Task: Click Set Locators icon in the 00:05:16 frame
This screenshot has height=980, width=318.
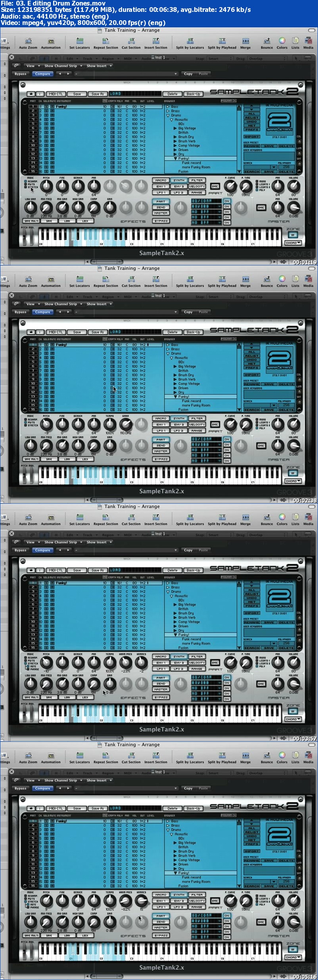Action: tap(80, 755)
